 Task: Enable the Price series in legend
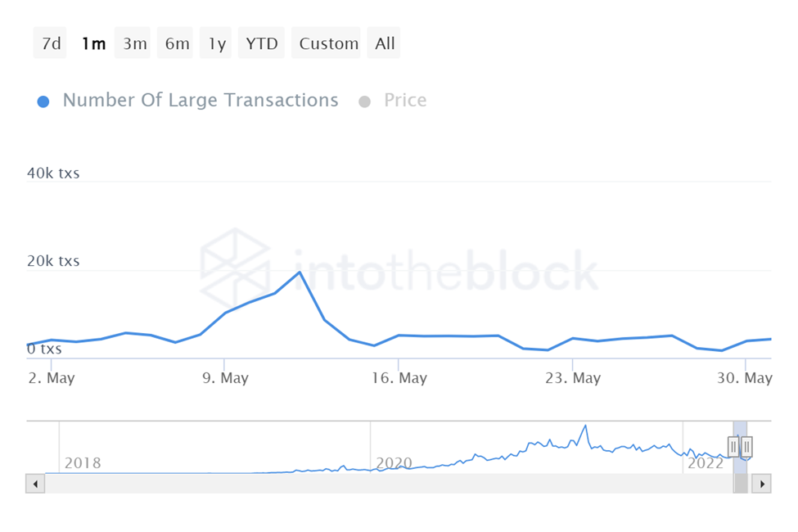pyautogui.click(x=405, y=101)
